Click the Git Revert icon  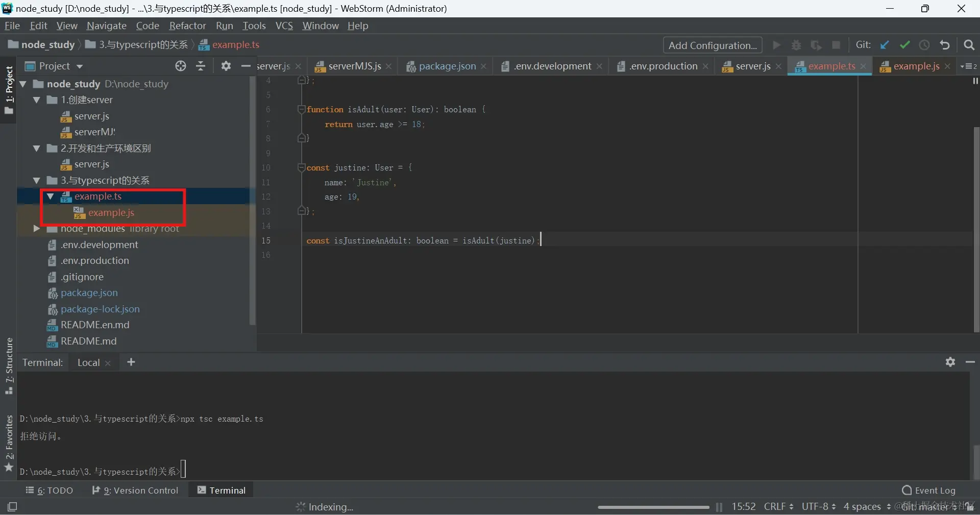pos(945,45)
